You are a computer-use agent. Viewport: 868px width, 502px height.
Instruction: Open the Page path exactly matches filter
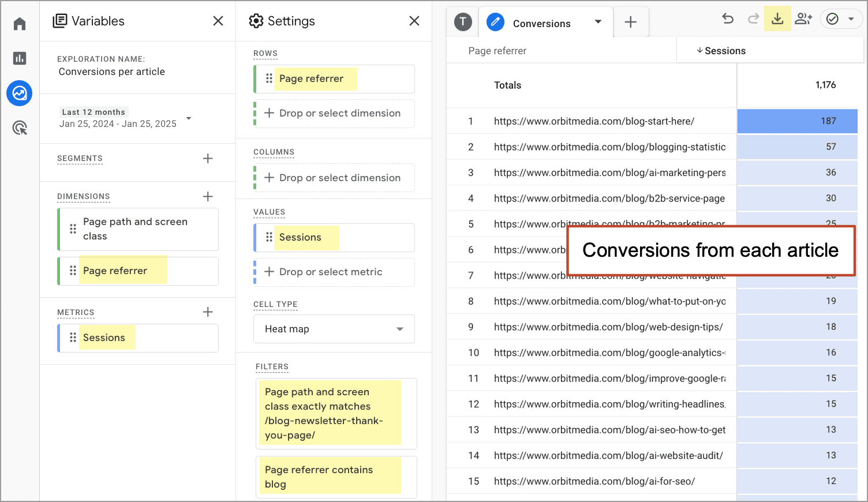click(336, 413)
